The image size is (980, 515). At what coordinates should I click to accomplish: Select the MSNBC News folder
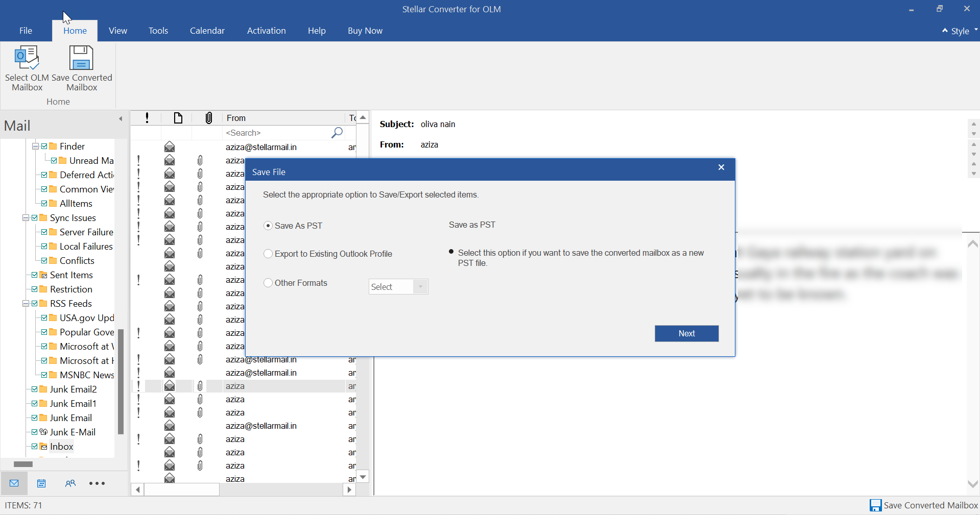pos(87,375)
